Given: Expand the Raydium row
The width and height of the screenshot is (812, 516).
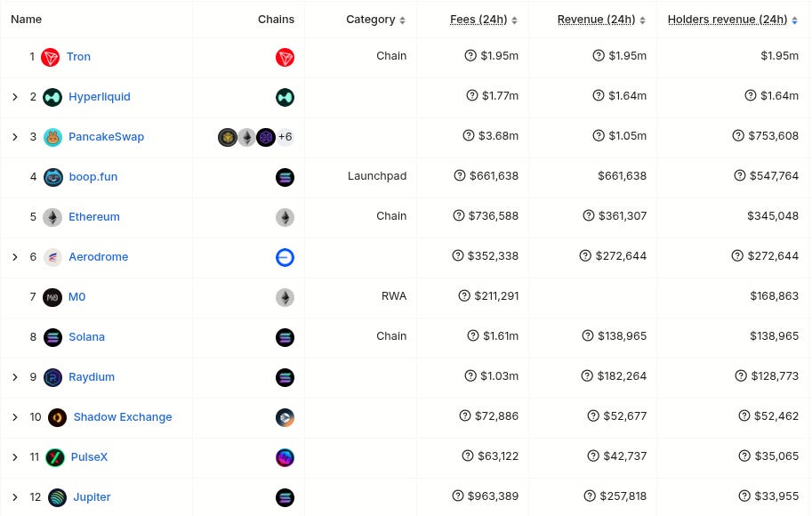Looking at the screenshot, I should 15,377.
